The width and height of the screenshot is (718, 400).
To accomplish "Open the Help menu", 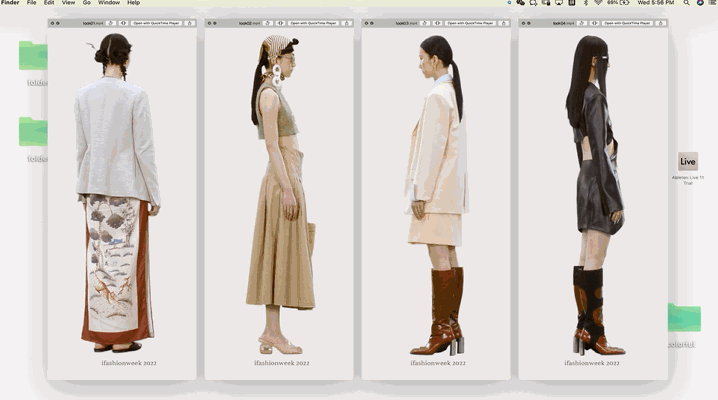I will click(133, 3).
